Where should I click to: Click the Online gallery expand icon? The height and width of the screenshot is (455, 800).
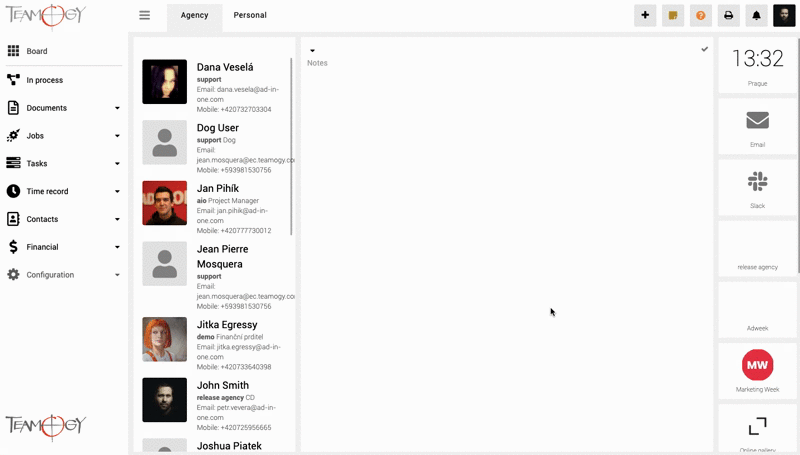coord(758,426)
